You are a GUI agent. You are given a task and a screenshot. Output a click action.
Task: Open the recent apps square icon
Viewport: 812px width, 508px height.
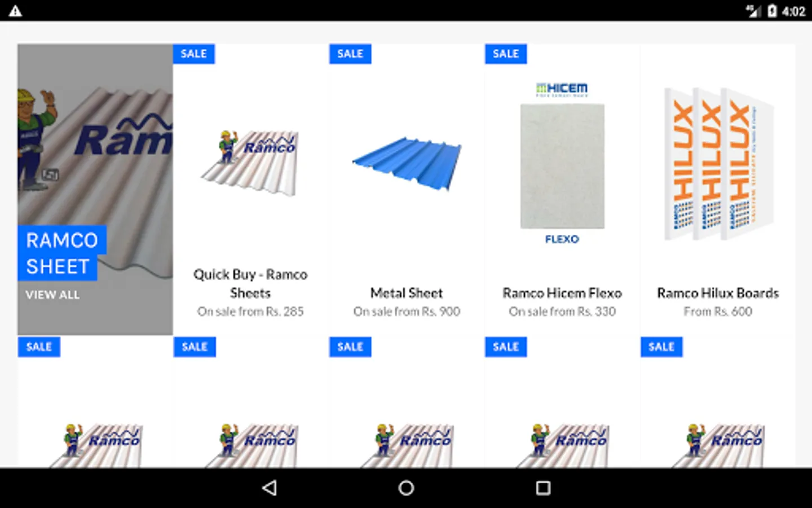tap(543, 488)
